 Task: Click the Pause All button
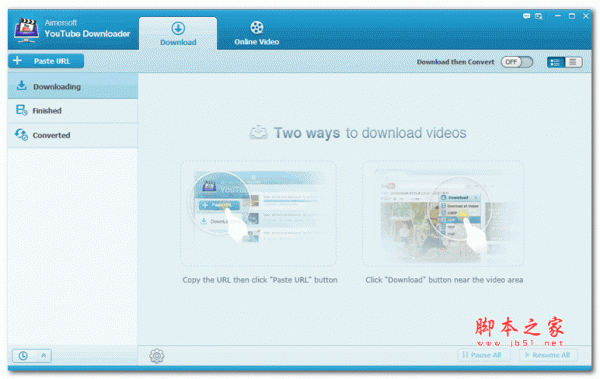(484, 355)
